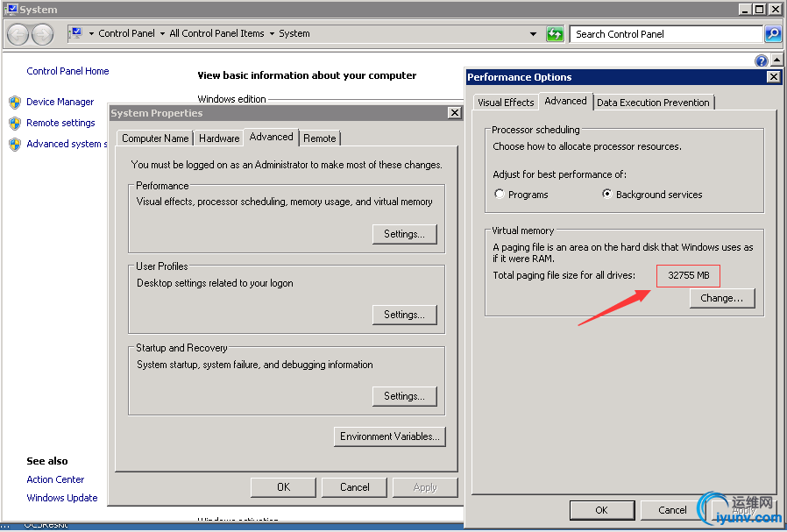787x532 pixels.
Task: Click the shield icon beside Device Manager
Action: pyautogui.click(x=15, y=103)
